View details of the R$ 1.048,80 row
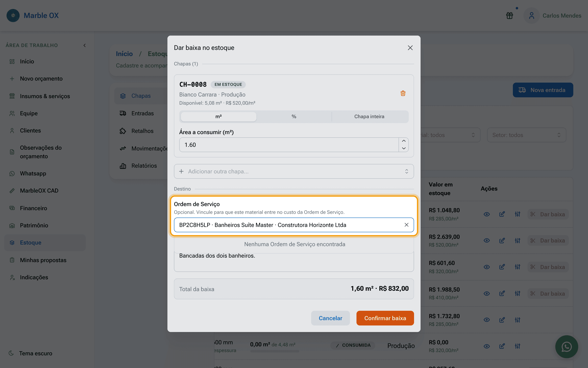 [487, 214]
